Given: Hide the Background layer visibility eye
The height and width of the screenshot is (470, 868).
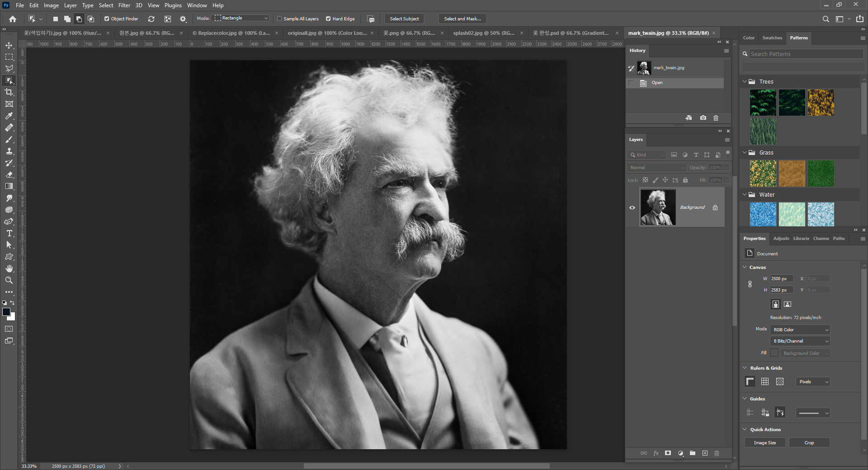Looking at the screenshot, I should click(632, 208).
